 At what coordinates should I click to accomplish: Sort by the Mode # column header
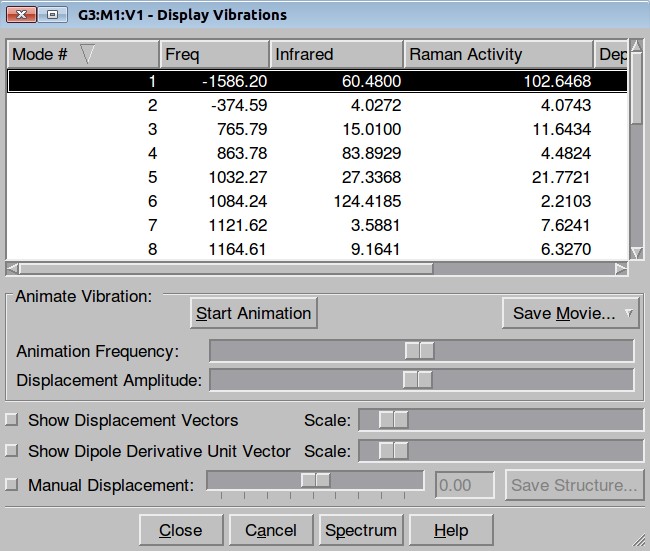pos(83,54)
